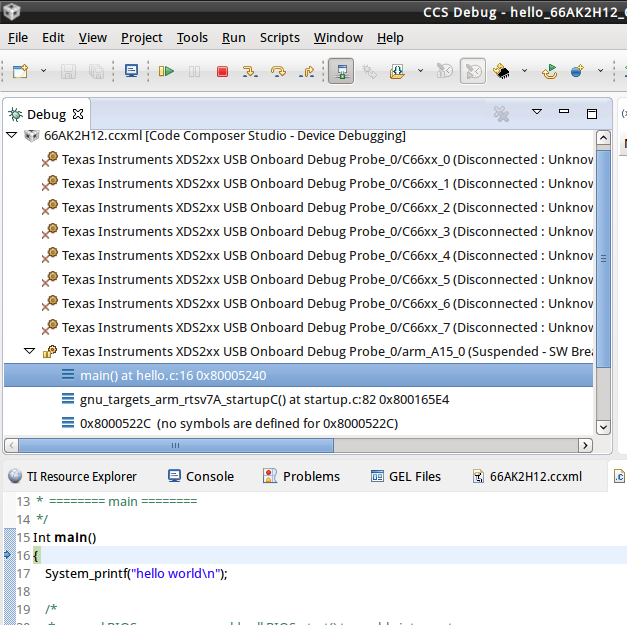Click the CPU Reset chip icon
Screen dimensions: 627x625
click(x=501, y=72)
